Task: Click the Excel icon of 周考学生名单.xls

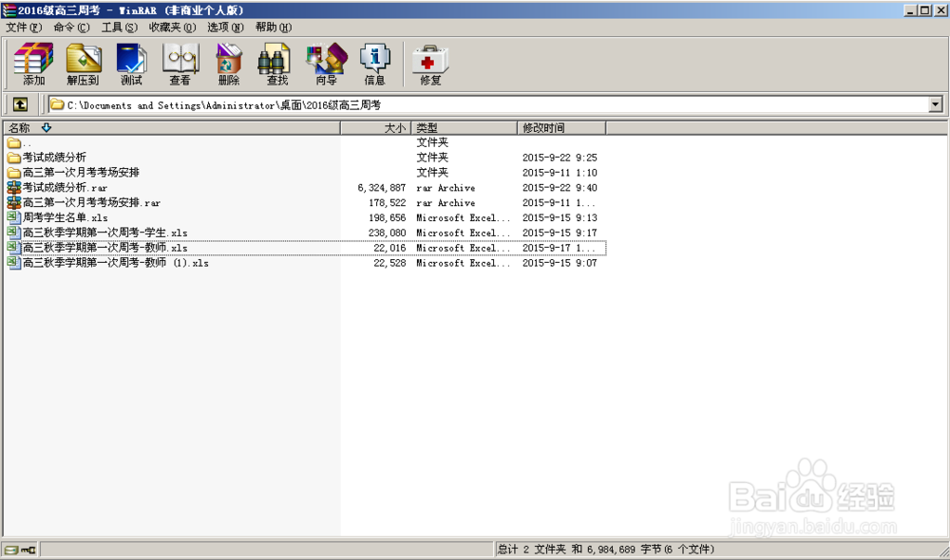Action: tap(14, 217)
